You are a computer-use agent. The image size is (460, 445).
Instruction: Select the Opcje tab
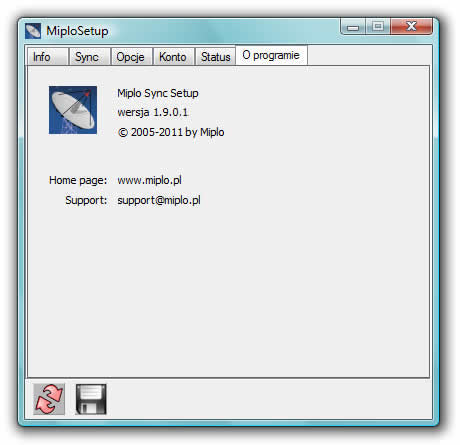pos(132,56)
